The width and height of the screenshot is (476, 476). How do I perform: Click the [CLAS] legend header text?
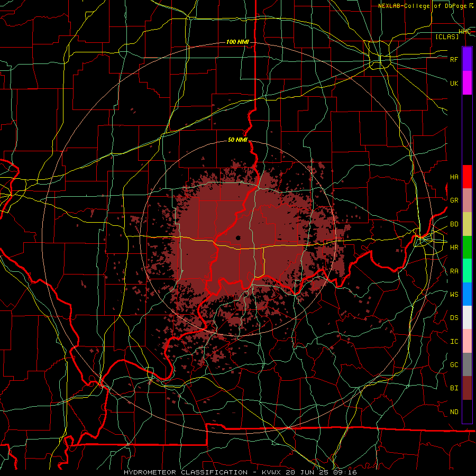click(447, 36)
